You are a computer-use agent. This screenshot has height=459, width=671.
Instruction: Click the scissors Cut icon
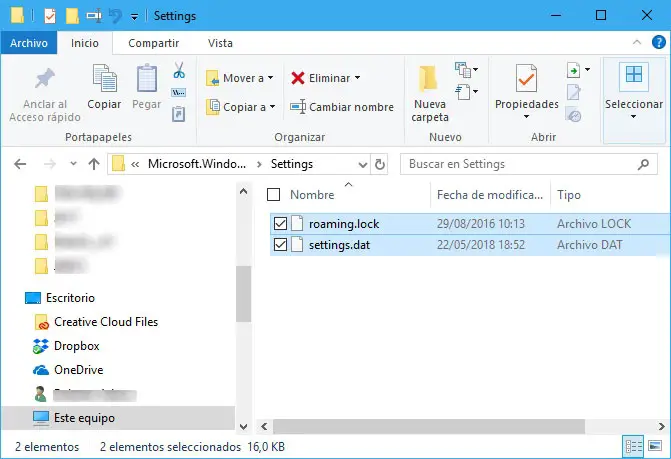click(x=179, y=70)
